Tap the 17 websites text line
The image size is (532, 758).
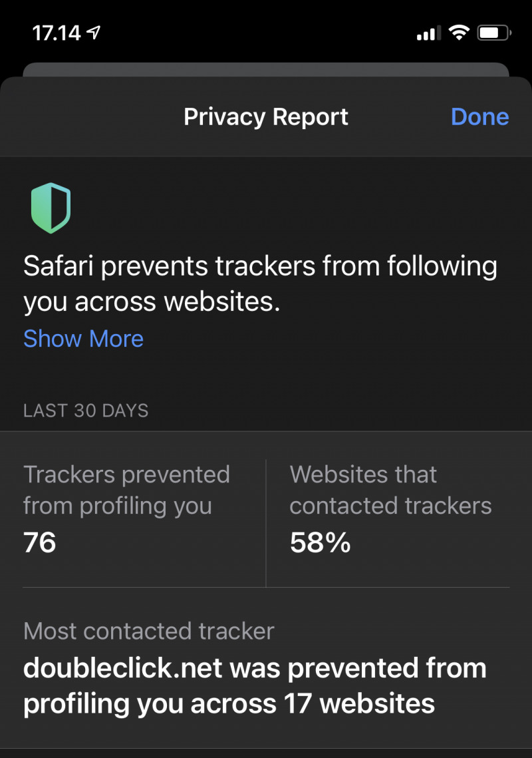(x=229, y=703)
